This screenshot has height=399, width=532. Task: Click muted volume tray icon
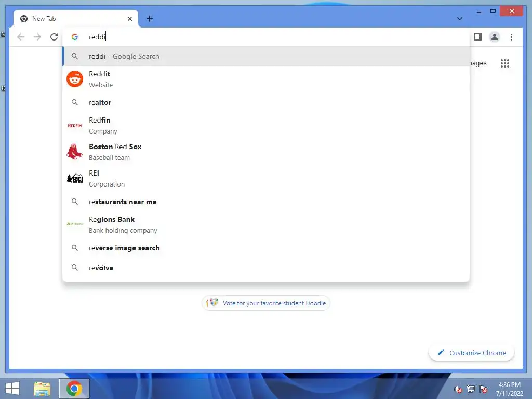tap(458, 389)
